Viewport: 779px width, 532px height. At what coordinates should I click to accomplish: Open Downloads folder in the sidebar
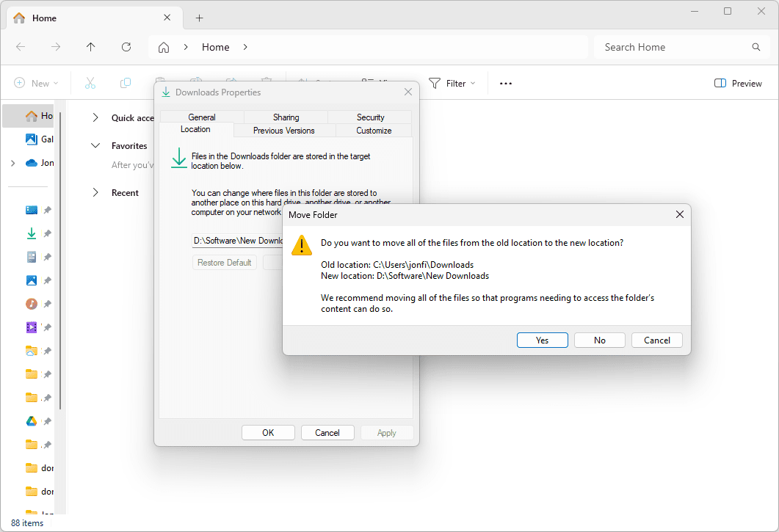[x=32, y=233]
